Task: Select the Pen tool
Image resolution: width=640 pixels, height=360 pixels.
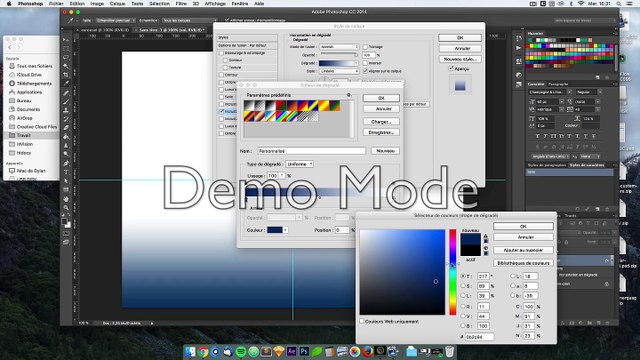Action: (66, 163)
